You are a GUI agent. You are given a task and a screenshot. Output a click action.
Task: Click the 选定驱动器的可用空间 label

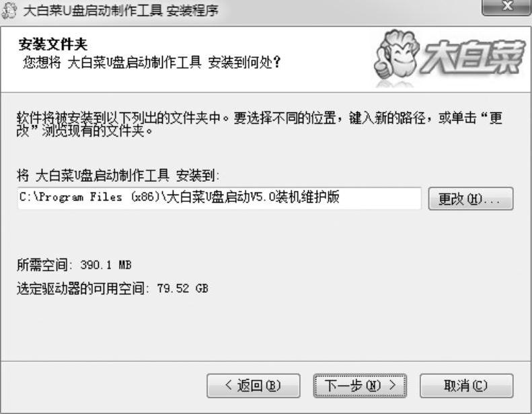81,289
